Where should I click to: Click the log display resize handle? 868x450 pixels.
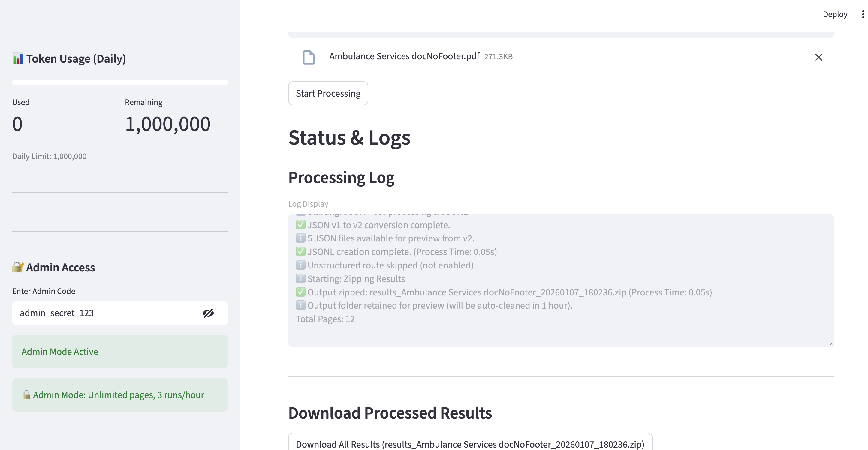click(831, 344)
